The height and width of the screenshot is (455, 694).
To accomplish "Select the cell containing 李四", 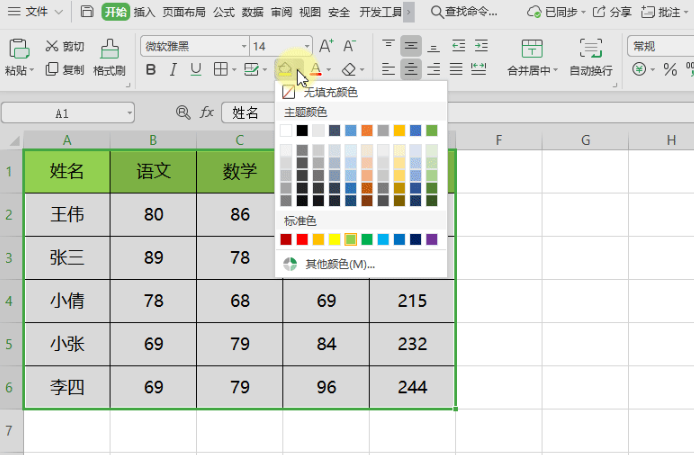I will coord(67,387).
